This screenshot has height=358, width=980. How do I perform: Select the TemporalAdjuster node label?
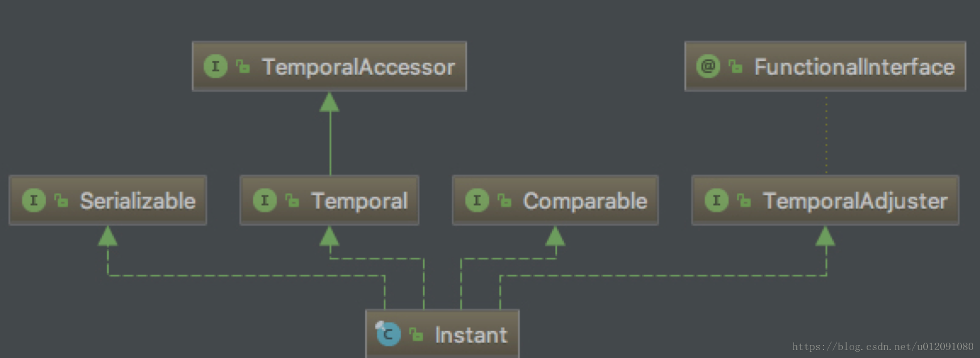[x=855, y=201]
